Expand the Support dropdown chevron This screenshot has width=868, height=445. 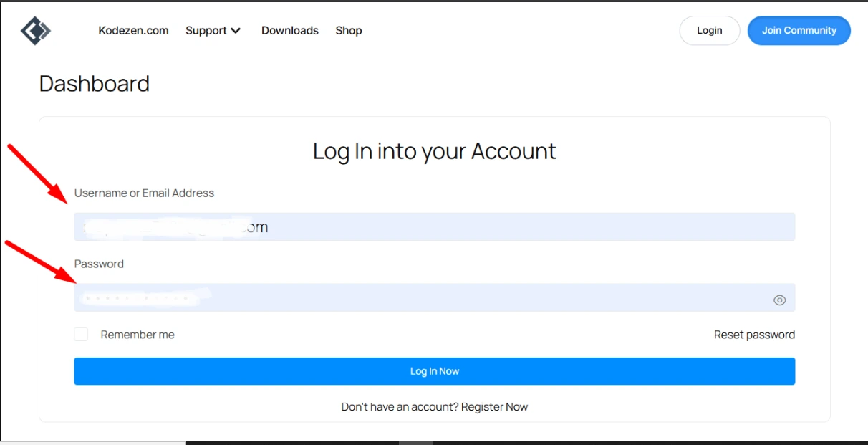pos(236,31)
